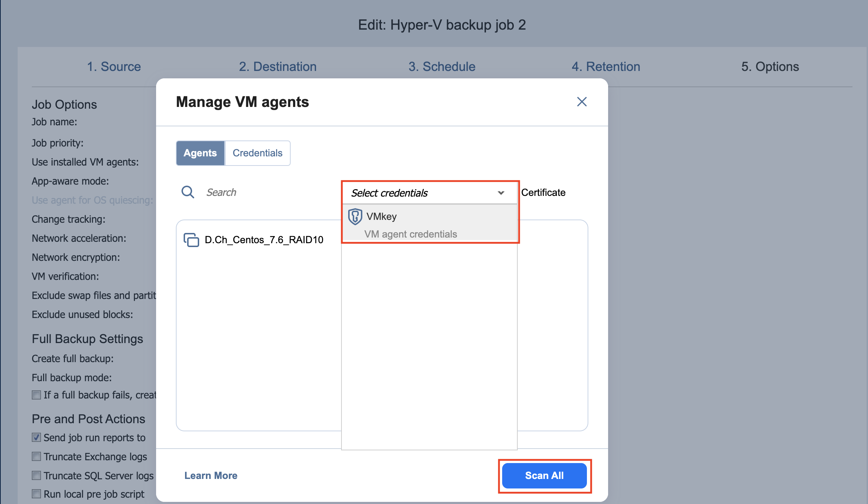Viewport: 868px width, 504px height.
Task: Click the search magnifier icon
Action: pos(188,192)
